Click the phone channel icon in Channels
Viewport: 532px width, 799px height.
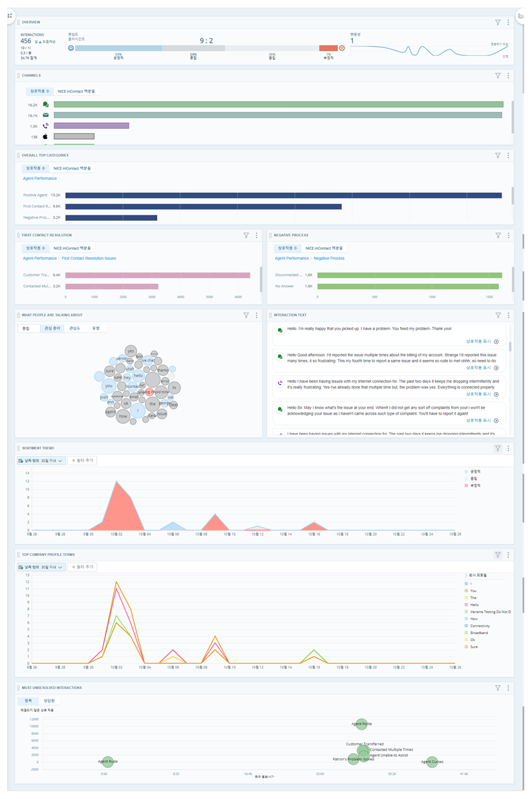pyautogui.click(x=46, y=126)
